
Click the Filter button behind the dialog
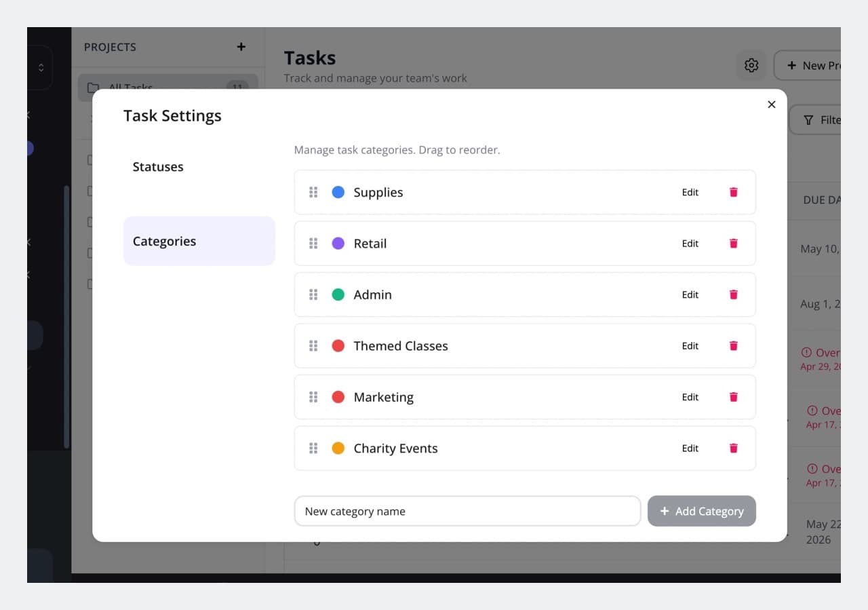pyautogui.click(x=815, y=120)
